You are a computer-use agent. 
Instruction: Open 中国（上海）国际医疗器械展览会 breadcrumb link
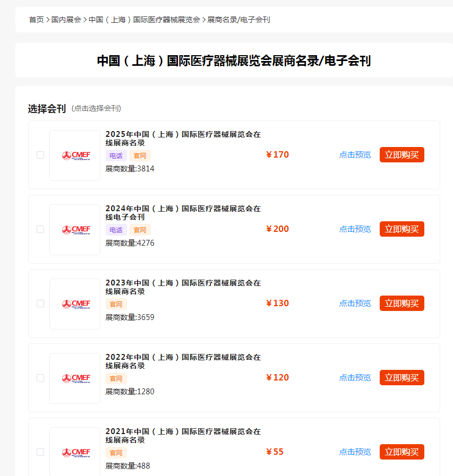[144, 20]
